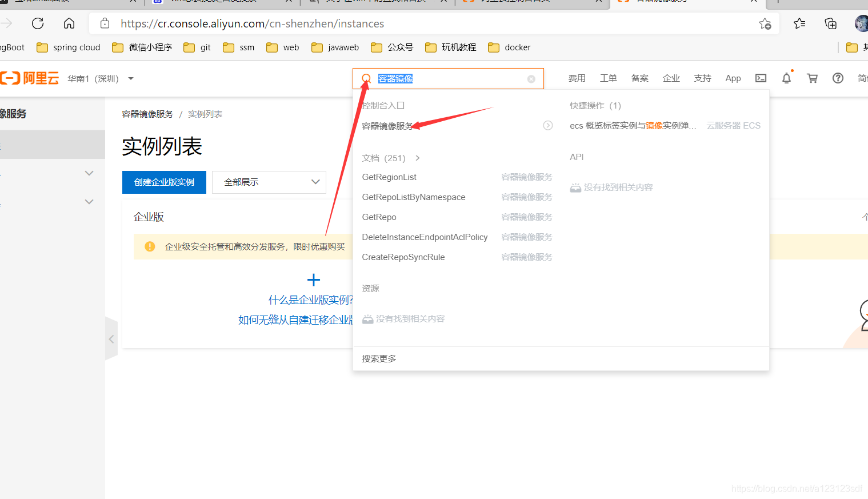
Task: Expand the first collapsed sidebar menu chevron
Action: point(89,173)
